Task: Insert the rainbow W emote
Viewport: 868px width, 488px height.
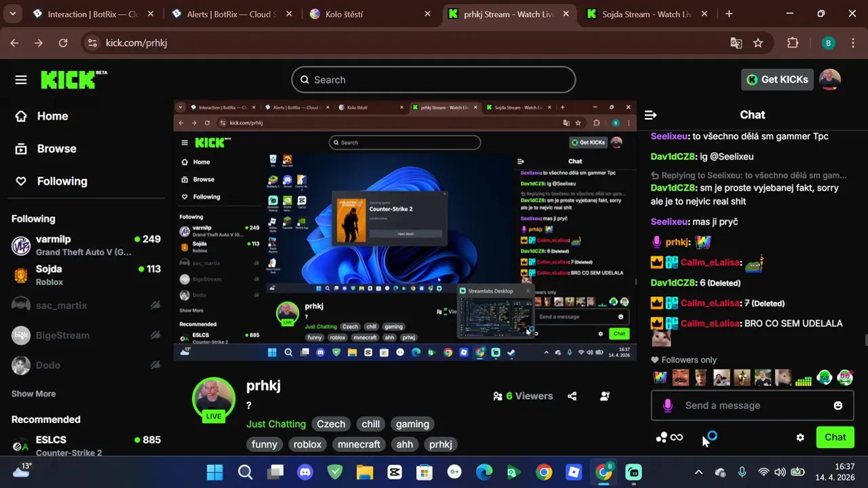Action: (660, 378)
